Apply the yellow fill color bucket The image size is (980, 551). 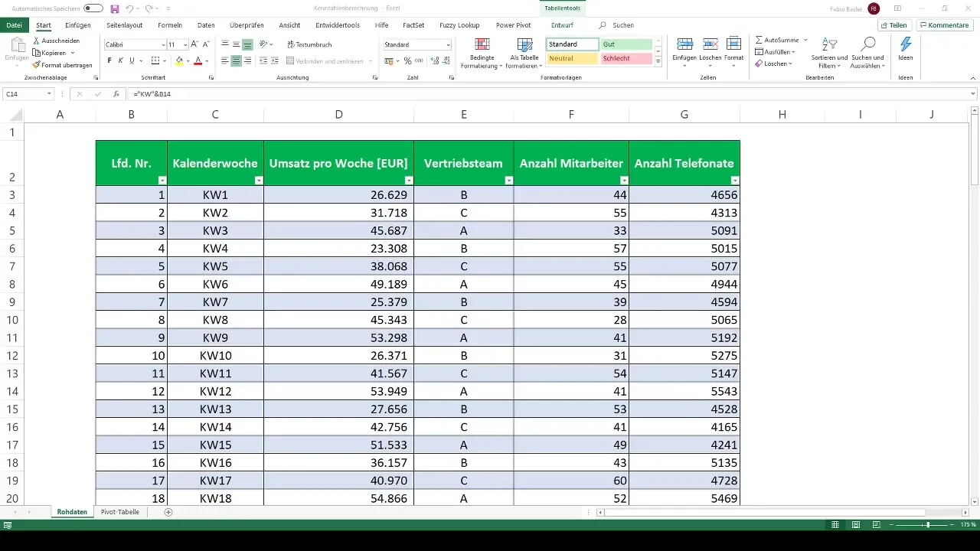179,60
